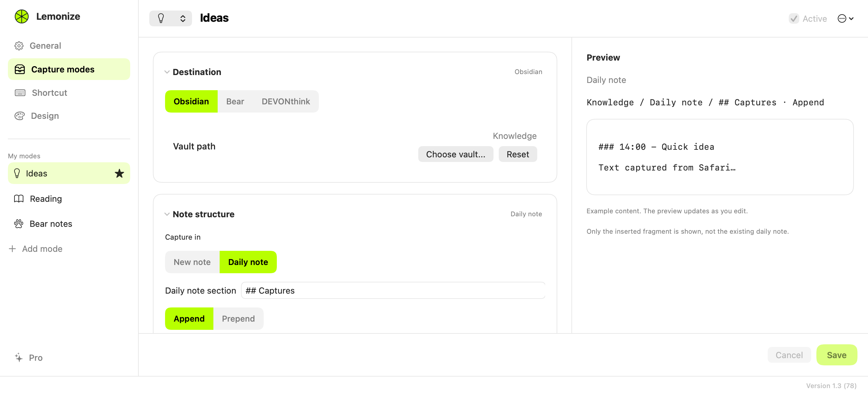
Task: Click the Capture modes inbox icon
Action: 20,69
